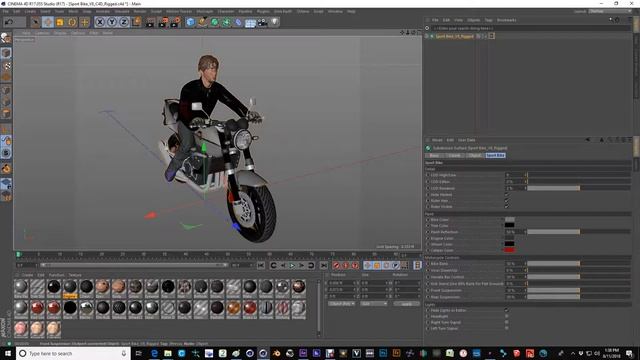Image resolution: width=640 pixels, height=360 pixels.
Task: Toggle the Z-axis lock button
Action: click(124, 22)
